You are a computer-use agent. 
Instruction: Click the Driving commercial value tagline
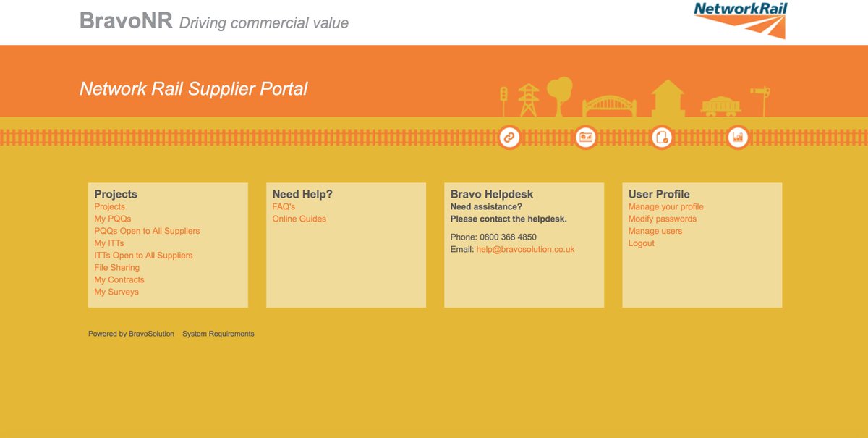click(x=264, y=23)
